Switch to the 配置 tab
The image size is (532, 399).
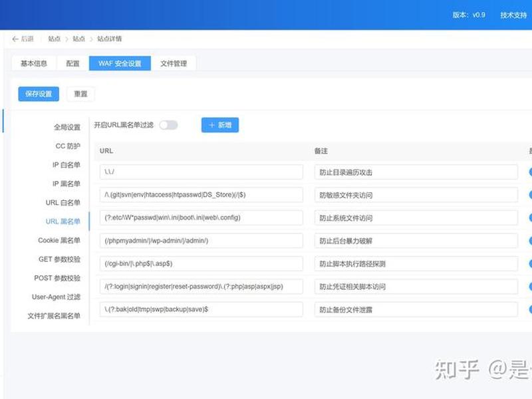(72, 63)
